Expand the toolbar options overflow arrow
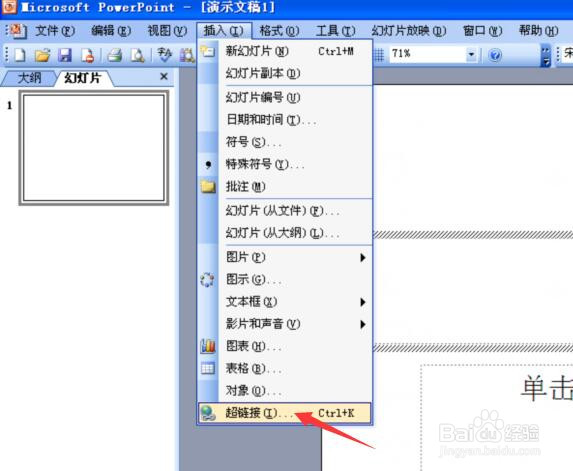Image resolution: width=573 pixels, height=471 pixels. point(546,56)
